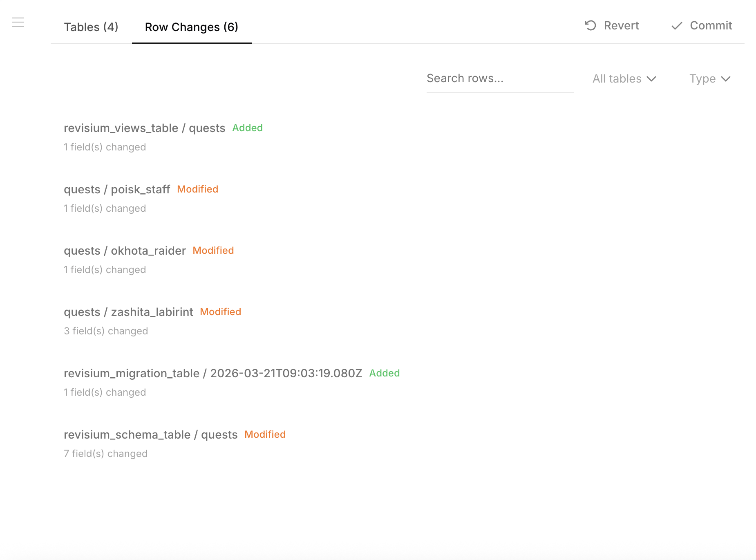Open the quests / okhota_raider modified entry
The height and width of the screenshot is (560, 756).
click(125, 250)
